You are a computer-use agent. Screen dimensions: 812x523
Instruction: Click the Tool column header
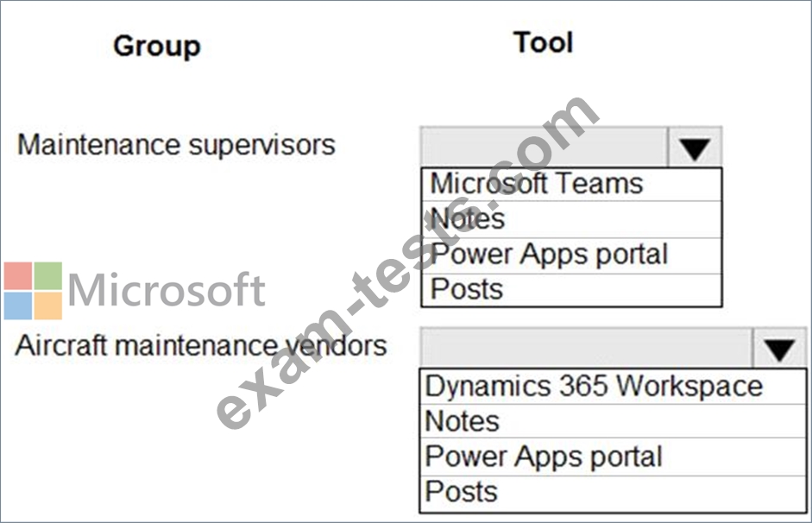click(544, 42)
